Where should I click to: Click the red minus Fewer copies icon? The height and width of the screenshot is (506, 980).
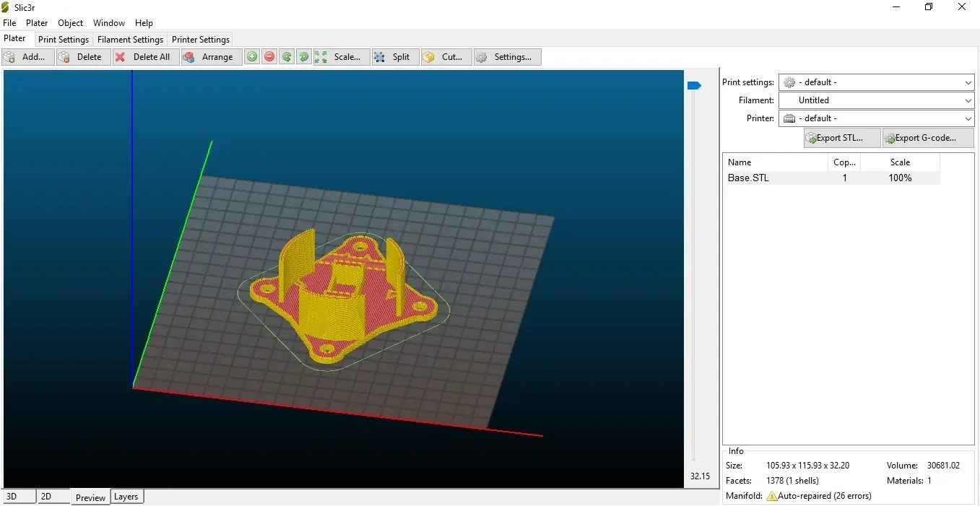tap(269, 57)
